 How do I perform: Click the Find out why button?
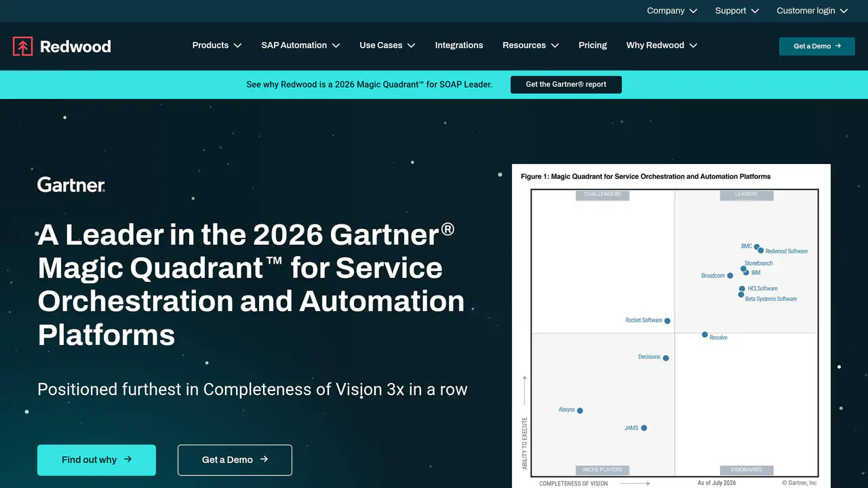(x=96, y=460)
